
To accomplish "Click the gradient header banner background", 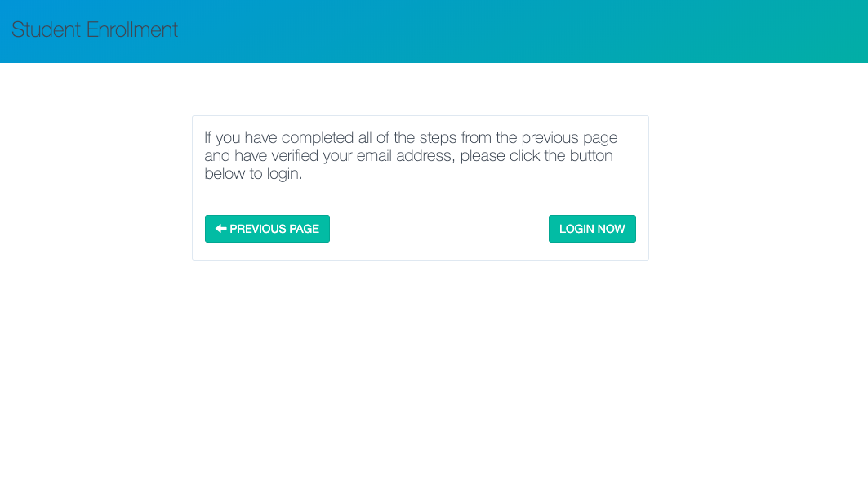I will point(523,31).
